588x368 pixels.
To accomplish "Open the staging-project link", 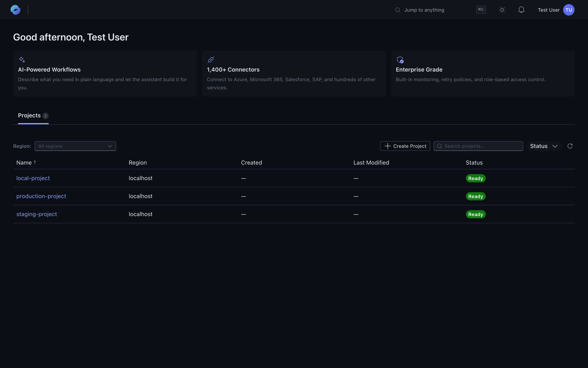I will [x=37, y=214].
